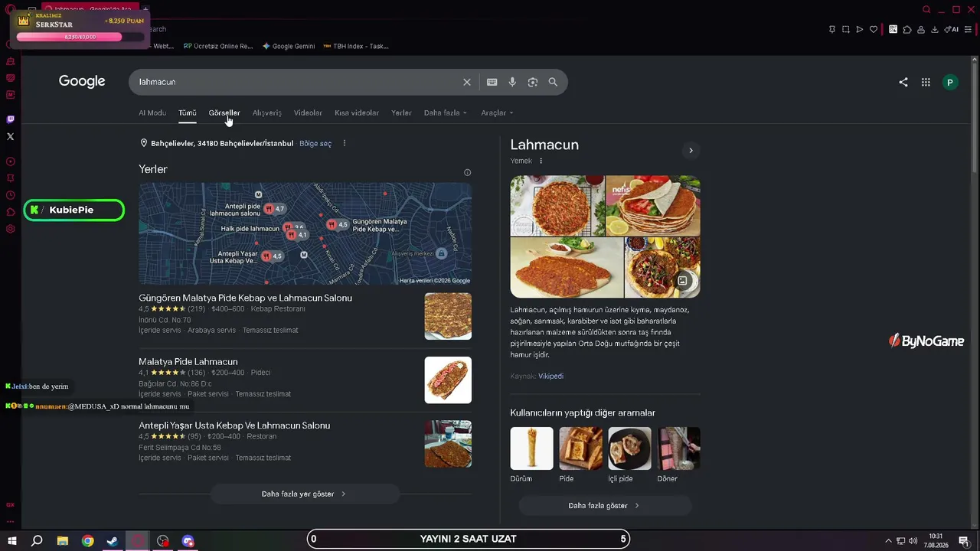Open the Kısa videolar tab
Screen dimensions: 980x551
357,112
